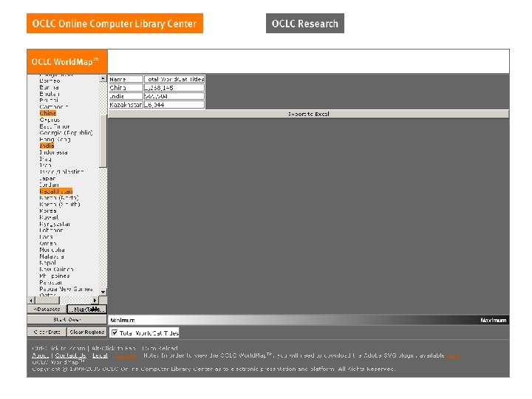Select Georgia (Republic) in the list
Screen dimensions: 532x399
pyautogui.click(x=66, y=133)
